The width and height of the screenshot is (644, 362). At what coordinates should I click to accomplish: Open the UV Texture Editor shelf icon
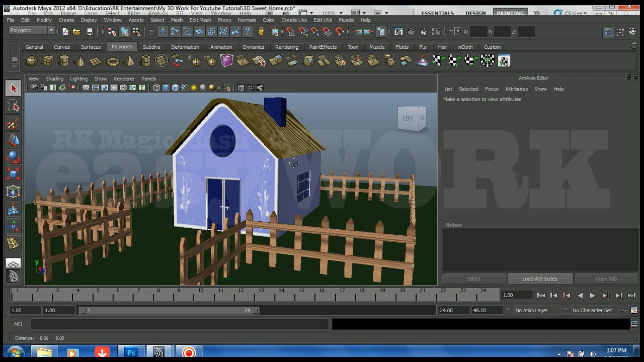(x=504, y=61)
